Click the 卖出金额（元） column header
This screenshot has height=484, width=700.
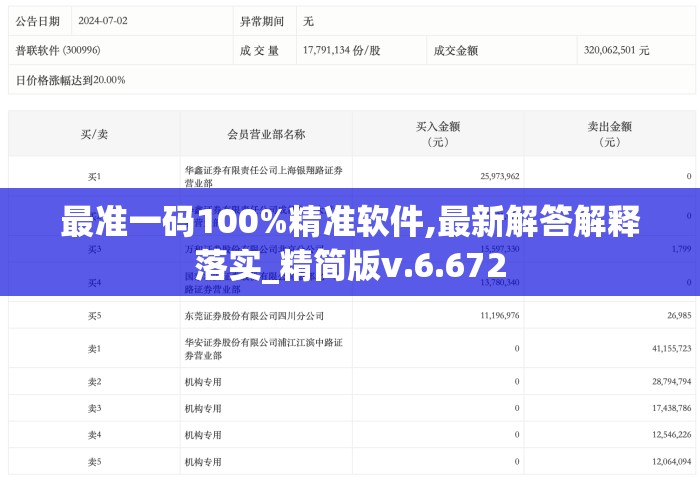click(610, 134)
